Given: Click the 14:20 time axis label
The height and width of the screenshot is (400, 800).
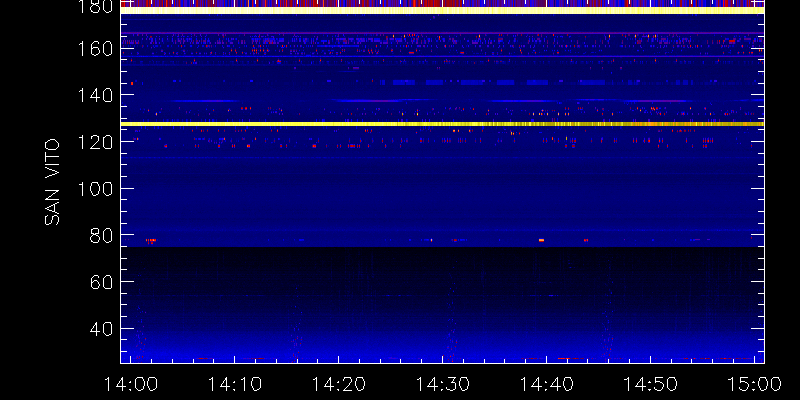Looking at the screenshot, I should (x=338, y=384).
